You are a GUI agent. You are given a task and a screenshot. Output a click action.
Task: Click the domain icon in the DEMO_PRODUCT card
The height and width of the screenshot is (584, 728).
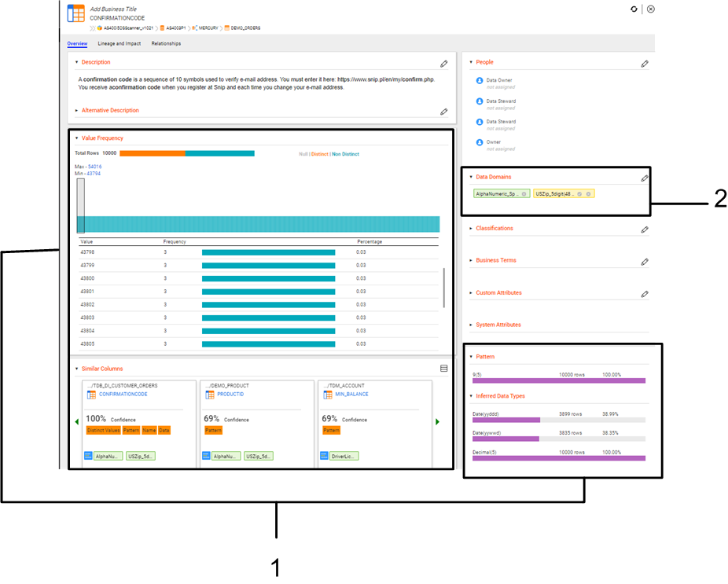206,456
